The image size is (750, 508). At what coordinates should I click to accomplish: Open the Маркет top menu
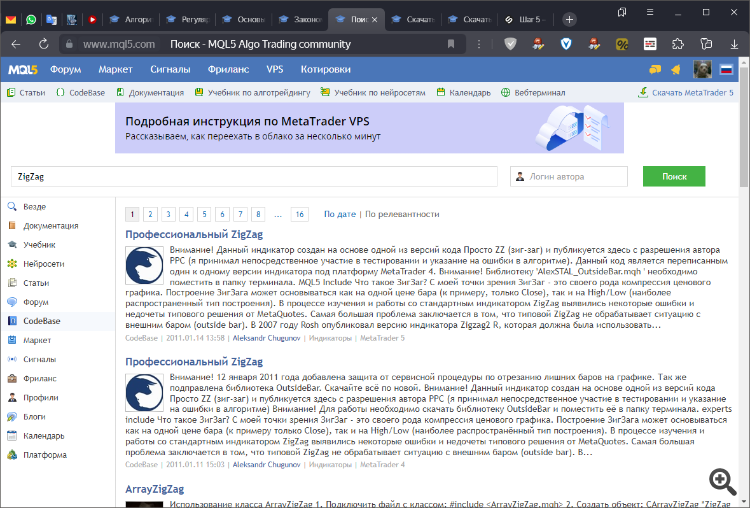click(x=115, y=70)
